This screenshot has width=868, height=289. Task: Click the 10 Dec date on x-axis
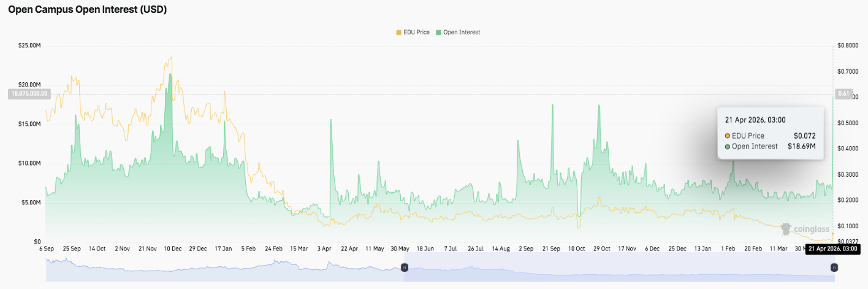(172, 249)
